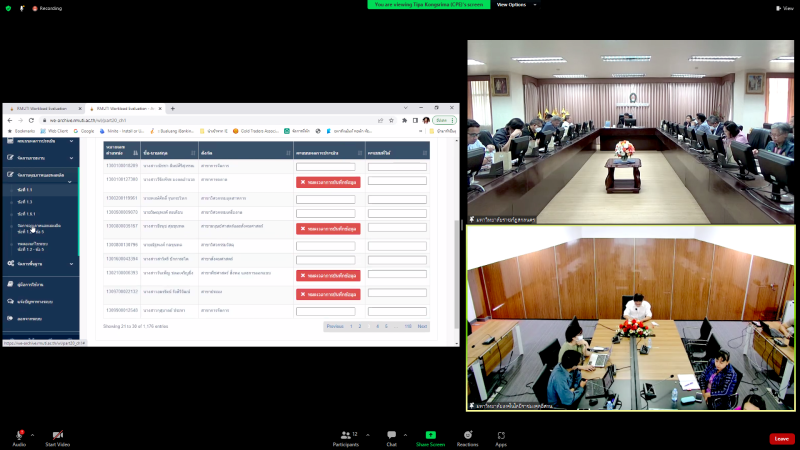
Task: Expand audio options arrow beside microphone
Action: pyautogui.click(x=32, y=436)
